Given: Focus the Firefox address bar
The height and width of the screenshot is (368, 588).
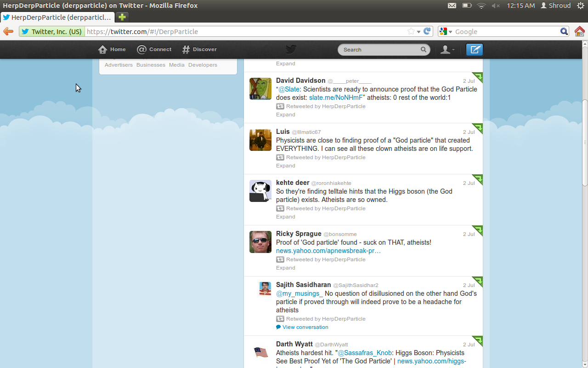Looking at the screenshot, I should 246,31.
